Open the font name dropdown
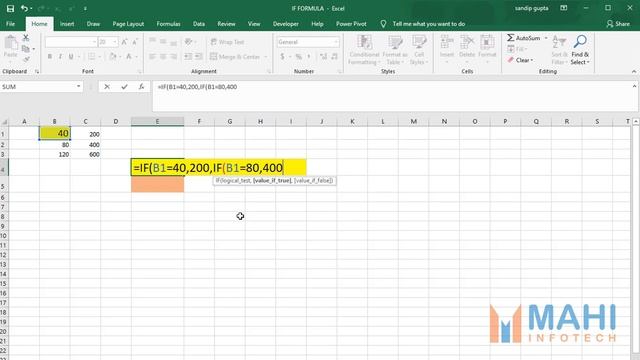This screenshot has height=360, width=640. click(94, 42)
